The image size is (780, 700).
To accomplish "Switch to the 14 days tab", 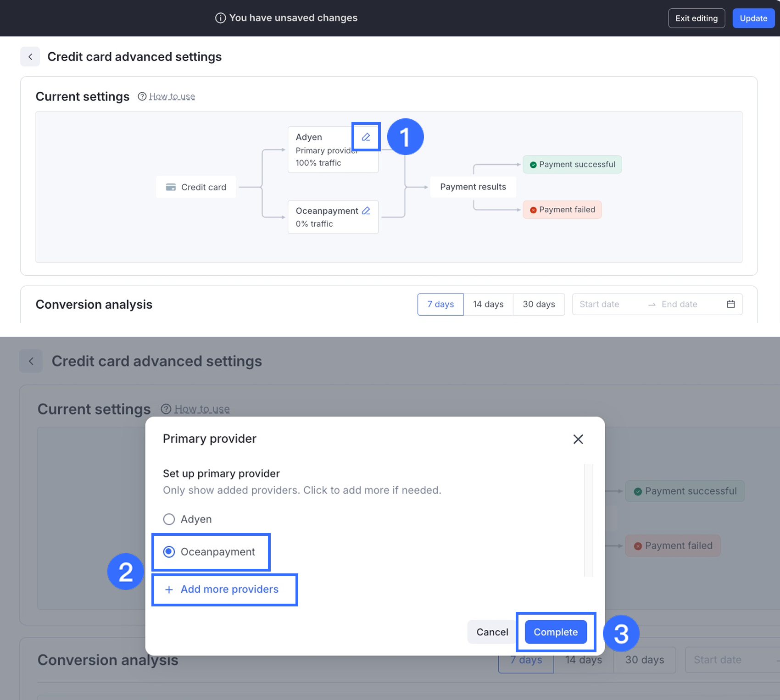I will click(x=488, y=304).
